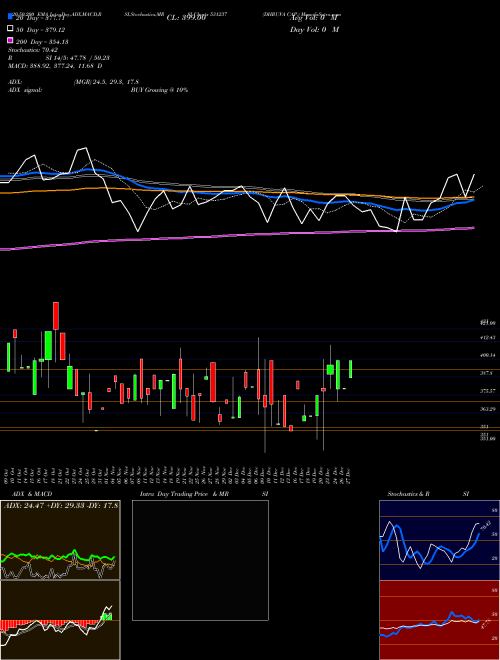Screen dimensions: 500x660
Task: Click the magenta 200 Day EMA legend swatch
Action: pyautogui.click(x=10, y=41)
